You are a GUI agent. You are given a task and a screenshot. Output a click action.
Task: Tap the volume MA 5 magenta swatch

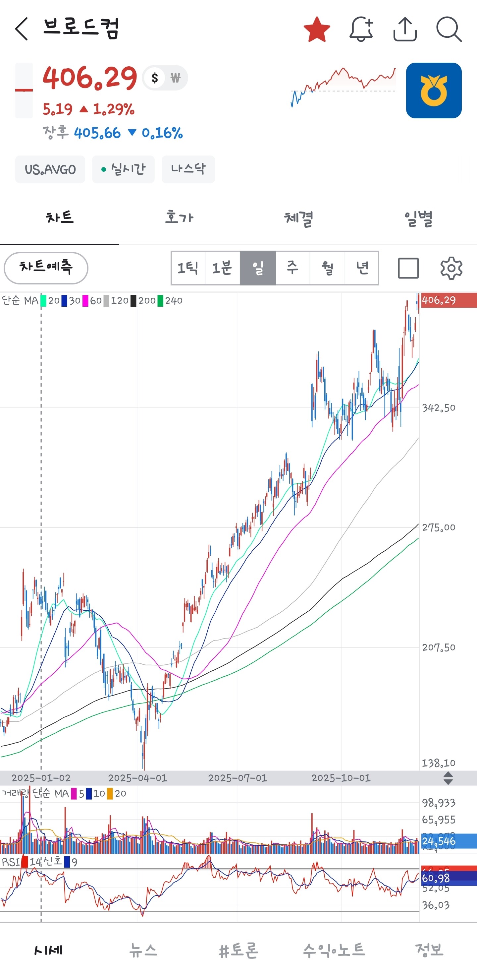[x=74, y=794]
